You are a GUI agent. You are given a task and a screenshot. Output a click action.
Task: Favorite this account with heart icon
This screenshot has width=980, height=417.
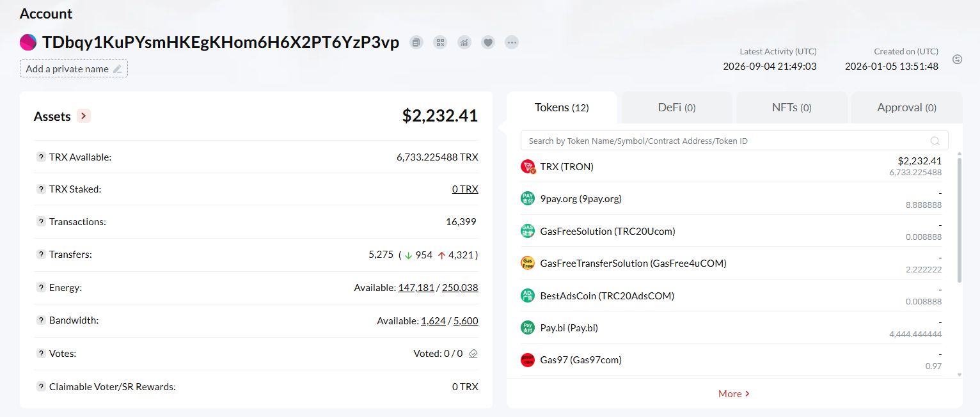pyautogui.click(x=488, y=43)
